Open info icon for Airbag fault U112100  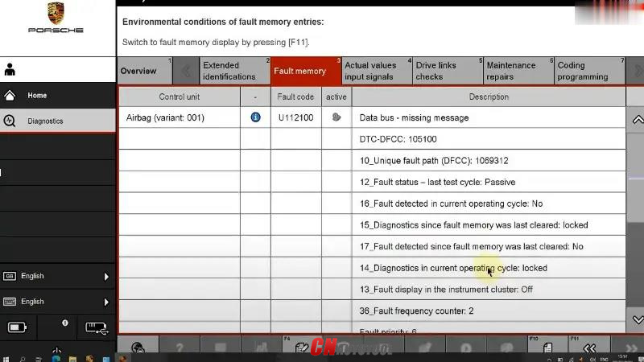tap(255, 117)
